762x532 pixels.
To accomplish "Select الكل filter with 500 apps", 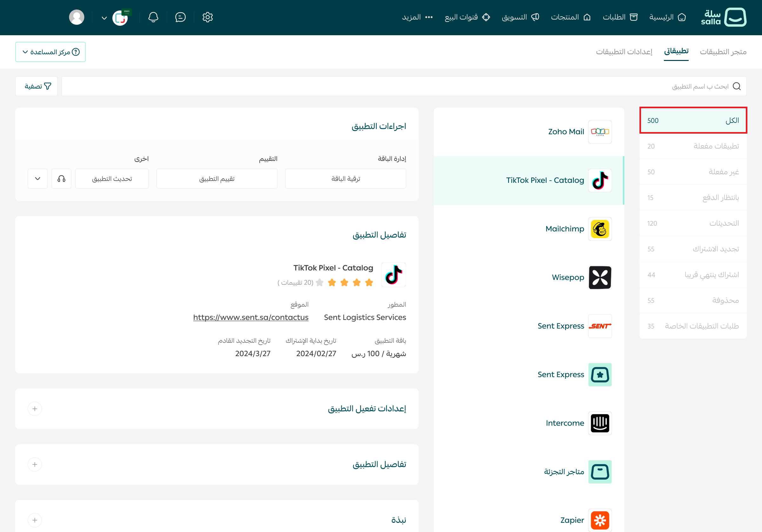I will click(693, 121).
